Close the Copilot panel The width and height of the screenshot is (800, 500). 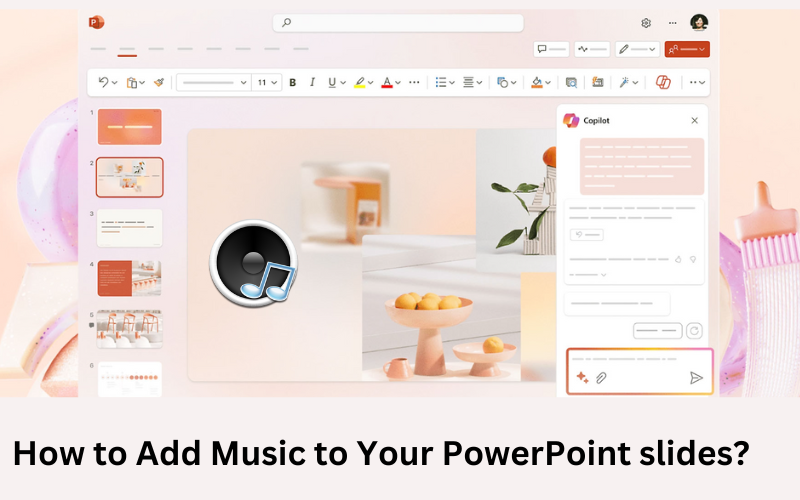click(x=694, y=120)
